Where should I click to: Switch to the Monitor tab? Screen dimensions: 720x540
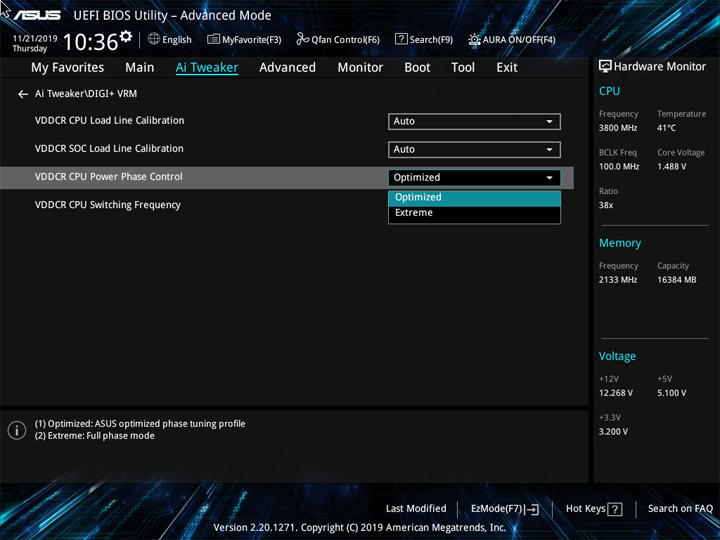360,68
